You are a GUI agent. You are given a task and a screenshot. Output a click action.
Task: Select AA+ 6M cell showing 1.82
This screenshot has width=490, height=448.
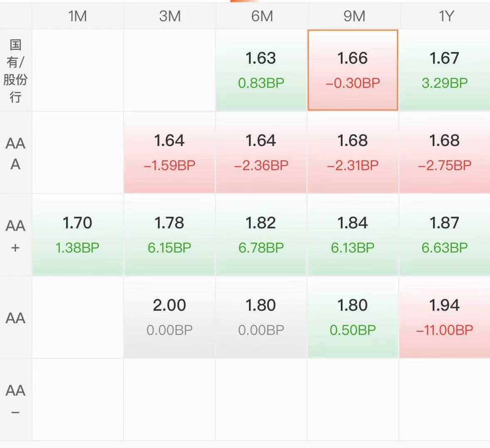pyautogui.click(x=261, y=235)
